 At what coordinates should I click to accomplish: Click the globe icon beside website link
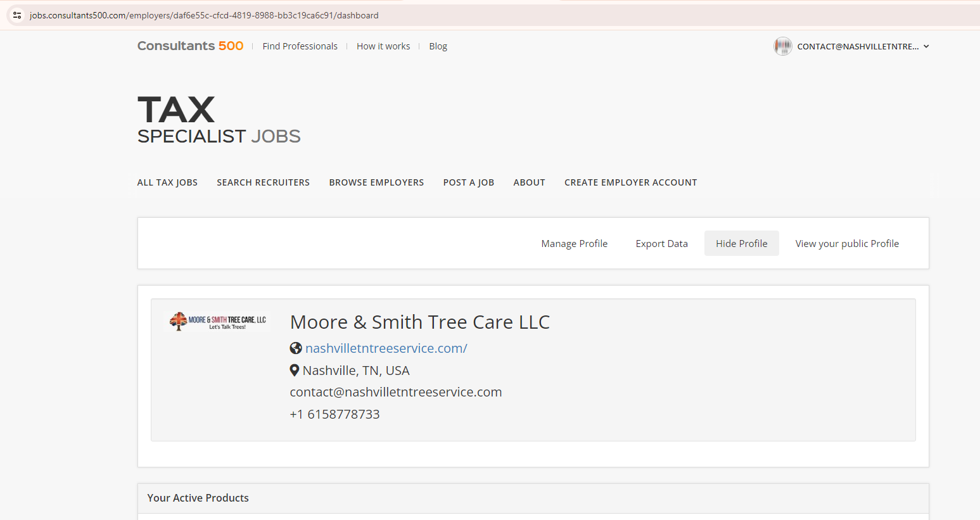pyautogui.click(x=296, y=348)
